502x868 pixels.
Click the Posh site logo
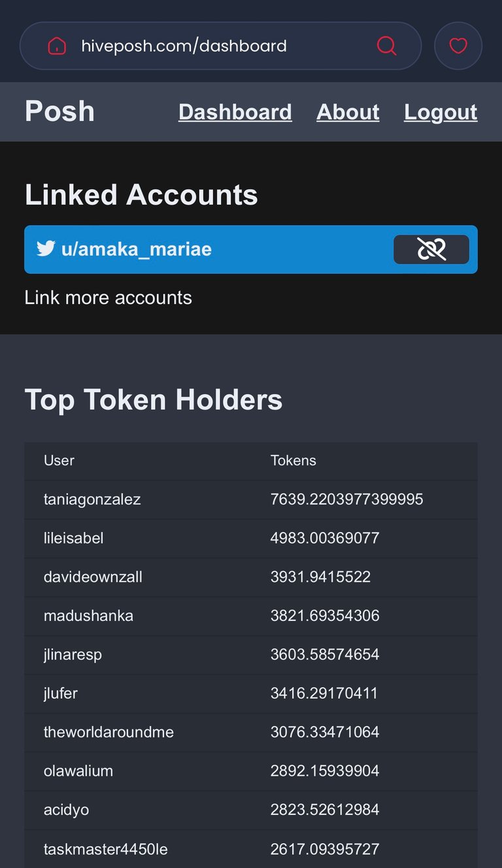(59, 111)
